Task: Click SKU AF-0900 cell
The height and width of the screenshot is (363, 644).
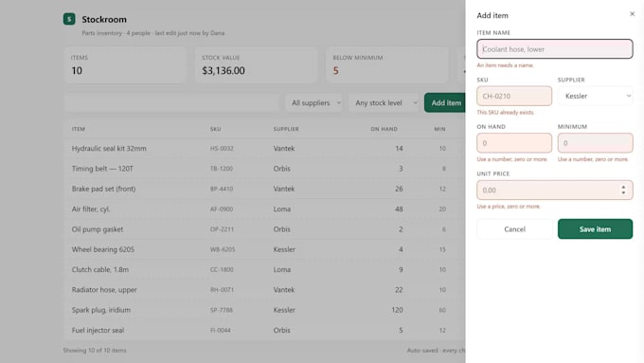Action: pos(222,209)
